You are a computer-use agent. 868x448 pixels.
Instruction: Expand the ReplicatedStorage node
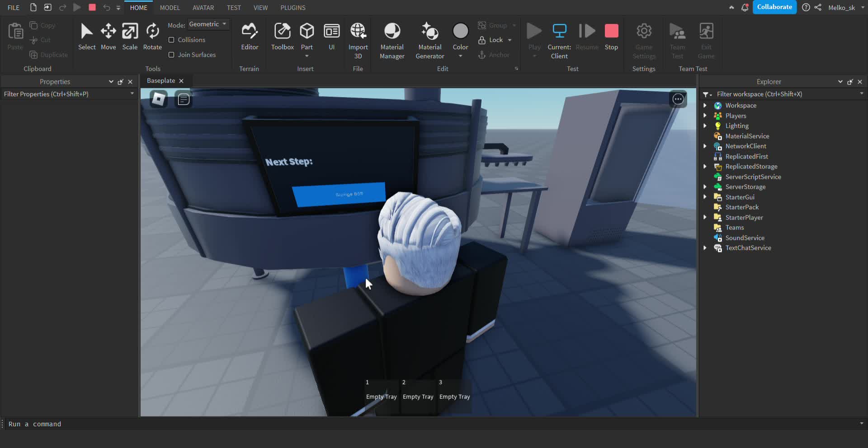tap(705, 167)
